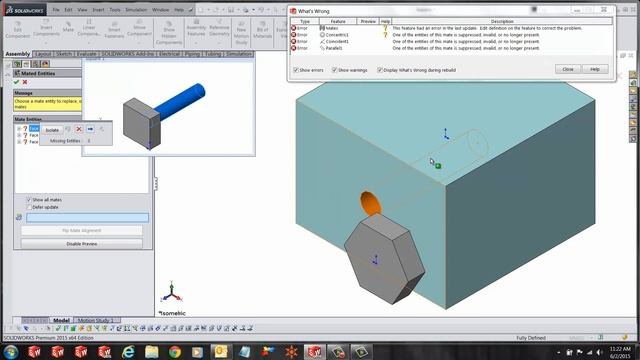Open the Insert menu
640x360 pixels.
click(98, 9)
